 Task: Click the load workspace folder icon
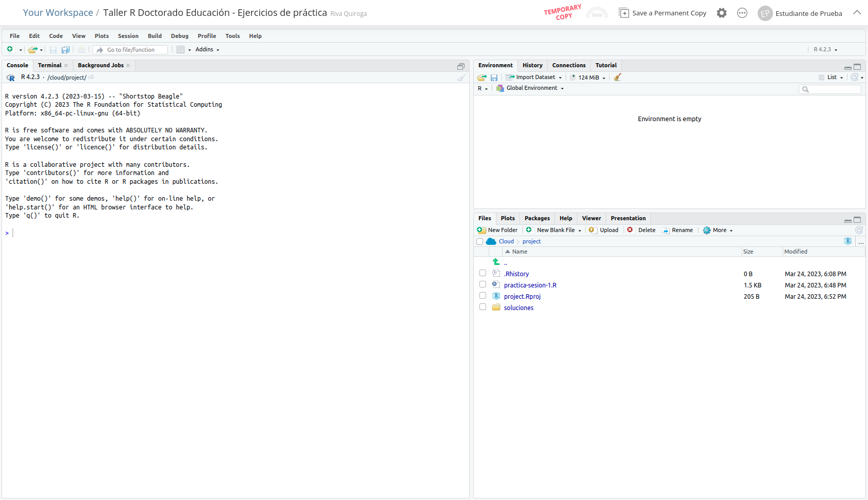coord(481,78)
